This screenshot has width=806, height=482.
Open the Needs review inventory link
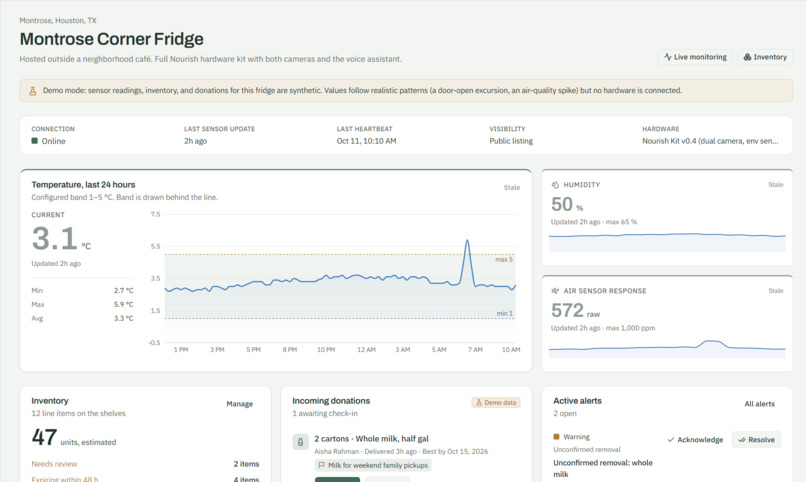[54, 464]
